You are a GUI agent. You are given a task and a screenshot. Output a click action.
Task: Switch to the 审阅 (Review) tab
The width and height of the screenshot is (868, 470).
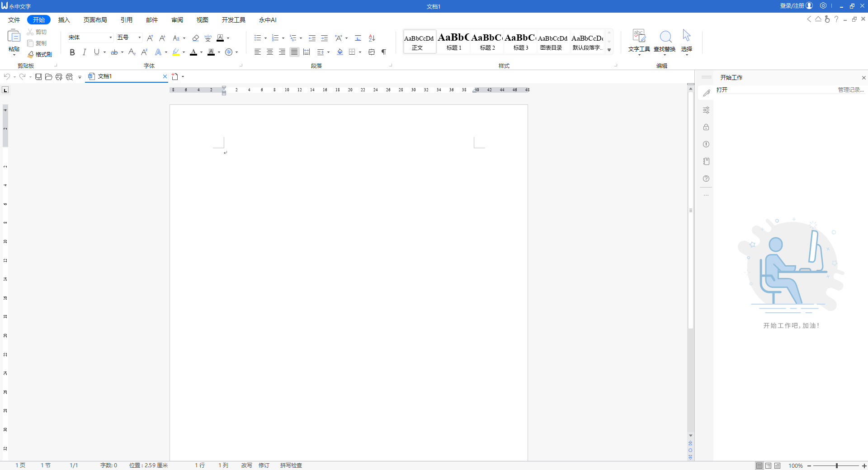point(177,20)
